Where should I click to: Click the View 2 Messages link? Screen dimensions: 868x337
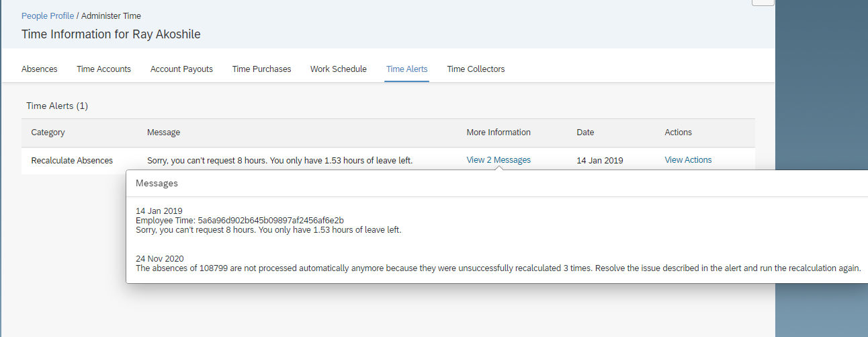[x=498, y=160]
